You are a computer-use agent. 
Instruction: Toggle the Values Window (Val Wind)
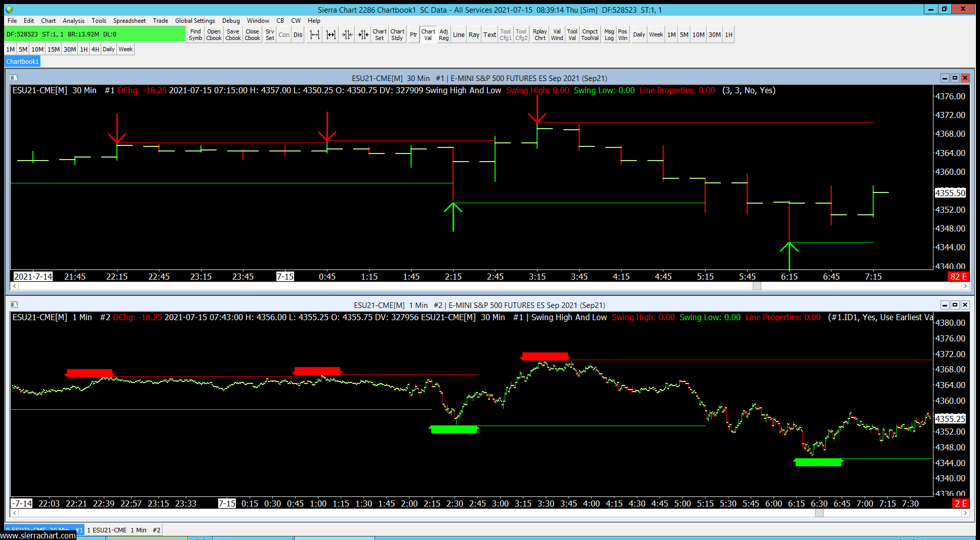557,34
